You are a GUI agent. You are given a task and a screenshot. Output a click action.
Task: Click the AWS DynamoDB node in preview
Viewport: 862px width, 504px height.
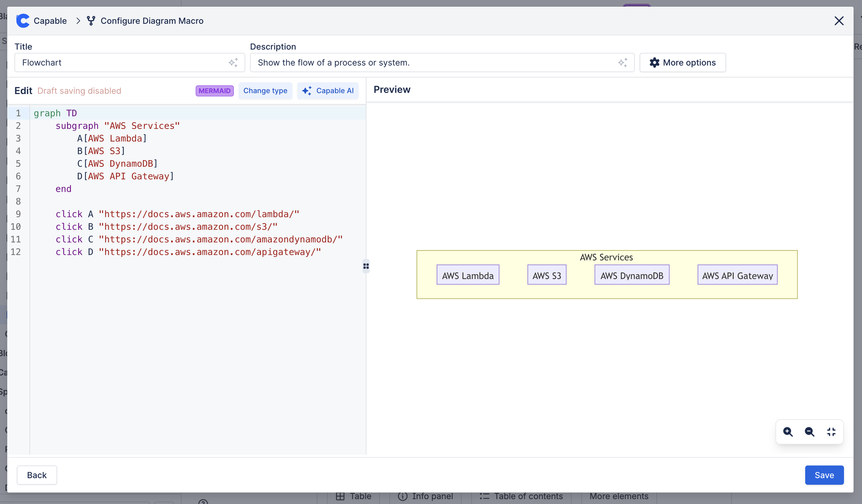632,275
